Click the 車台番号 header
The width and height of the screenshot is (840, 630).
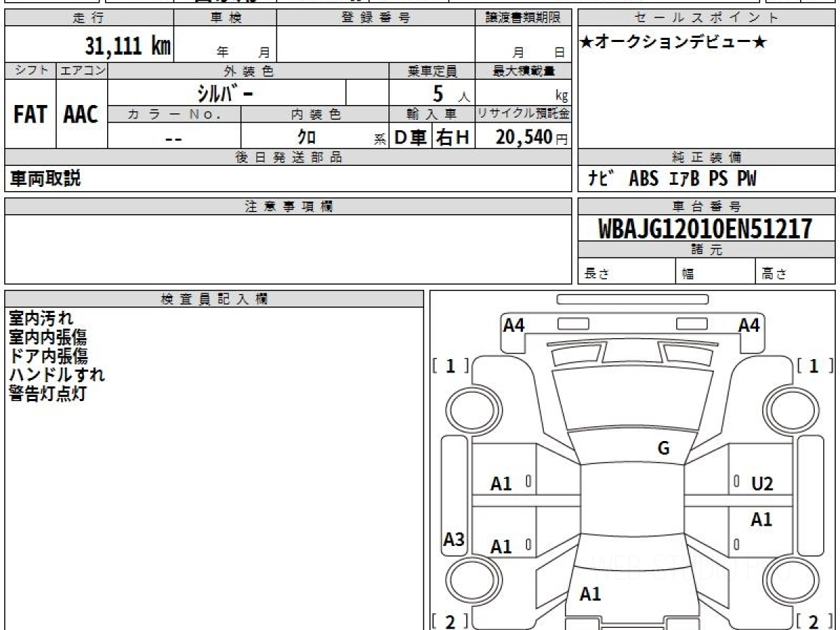706,206
